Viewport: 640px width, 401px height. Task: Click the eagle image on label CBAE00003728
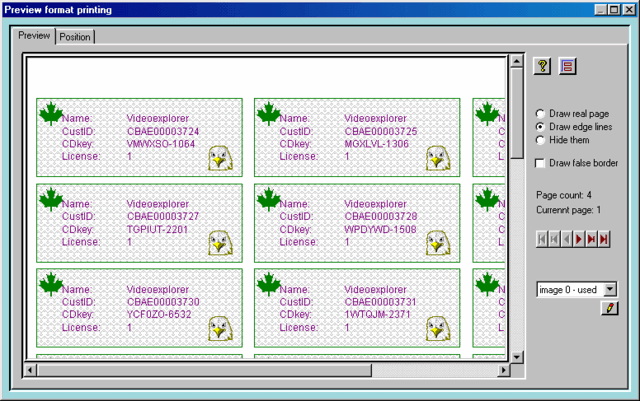438,244
